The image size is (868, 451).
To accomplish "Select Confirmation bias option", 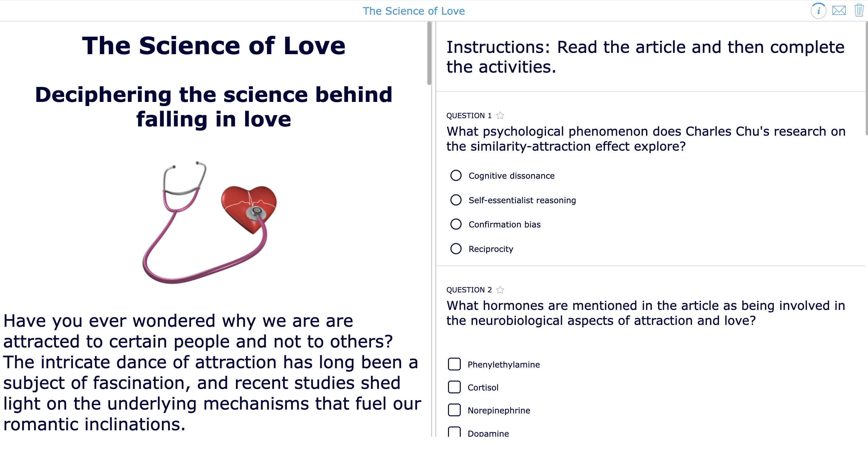I will (x=456, y=224).
